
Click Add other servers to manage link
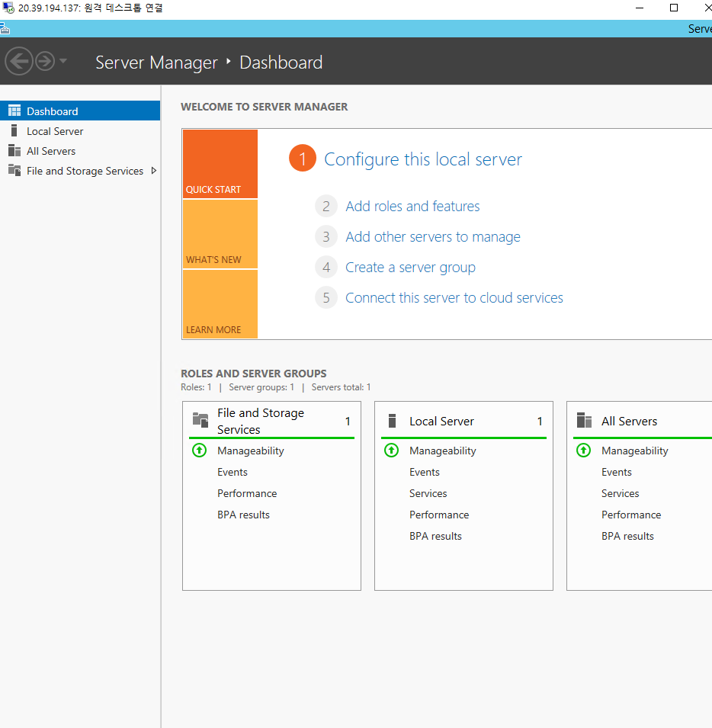point(432,237)
